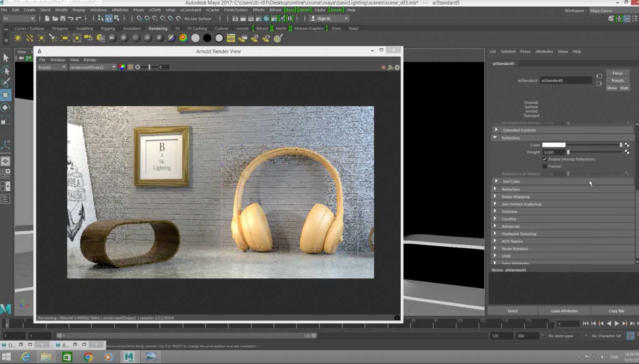Open the Beauty AOV dropdown
639x364 pixels.
[x=52, y=67]
